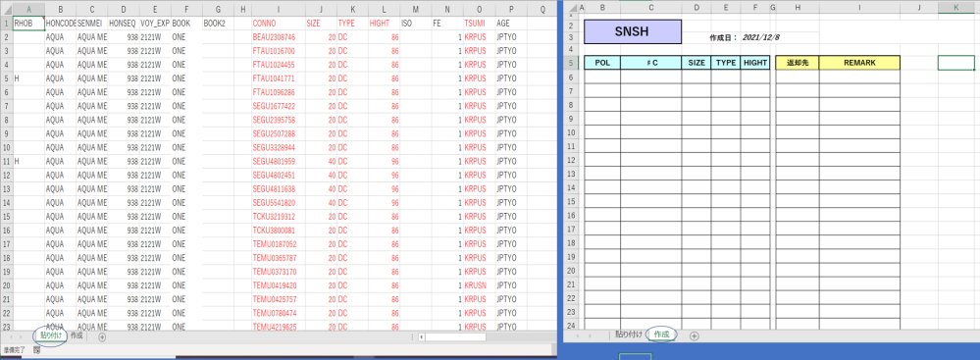Select row 5 header in left sheet

[6, 78]
